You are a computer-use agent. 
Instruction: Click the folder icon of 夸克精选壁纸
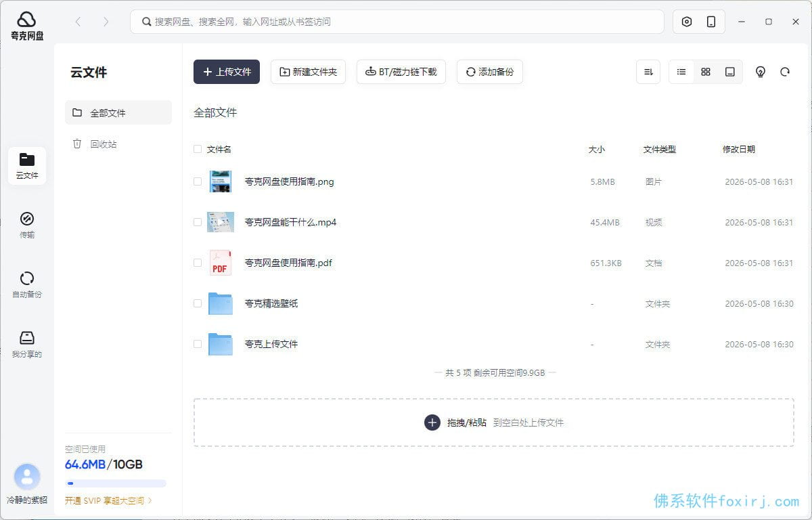point(221,303)
